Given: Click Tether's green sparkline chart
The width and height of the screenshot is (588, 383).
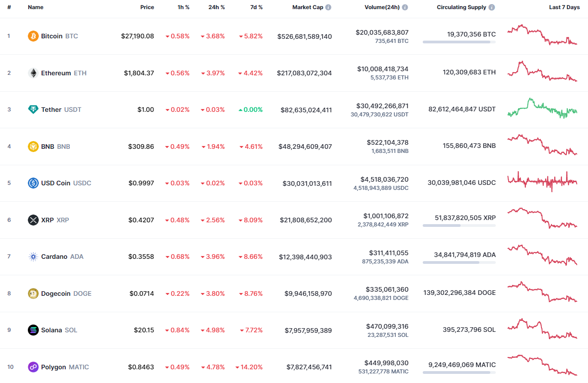Looking at the screenshot, I should coord(542,109).
